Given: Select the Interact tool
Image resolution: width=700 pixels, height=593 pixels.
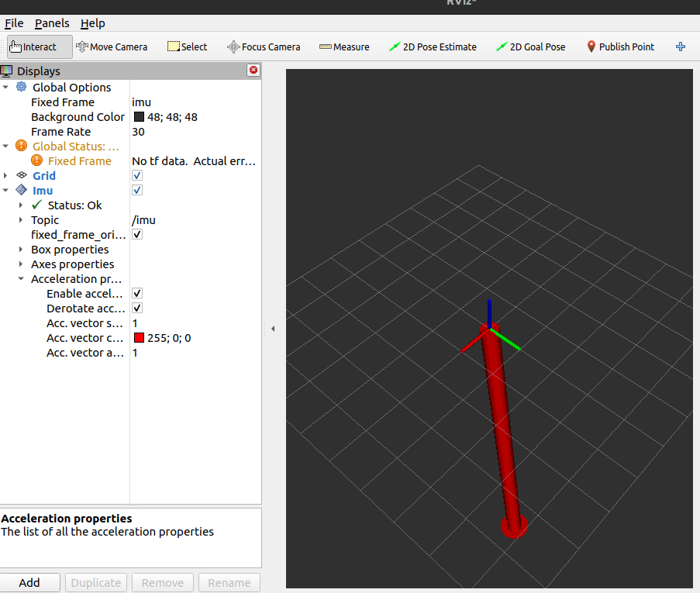Looking at the screenshot, I should tap(40, 47).
